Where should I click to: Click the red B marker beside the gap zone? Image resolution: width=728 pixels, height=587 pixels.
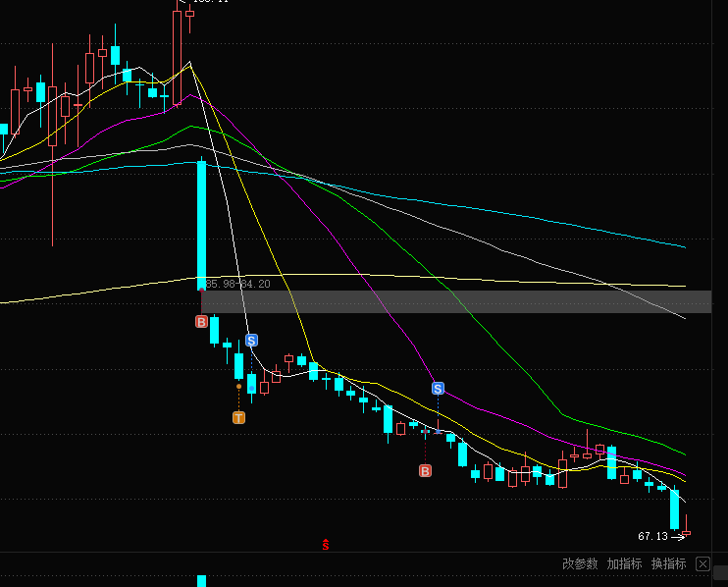point(201,322)
